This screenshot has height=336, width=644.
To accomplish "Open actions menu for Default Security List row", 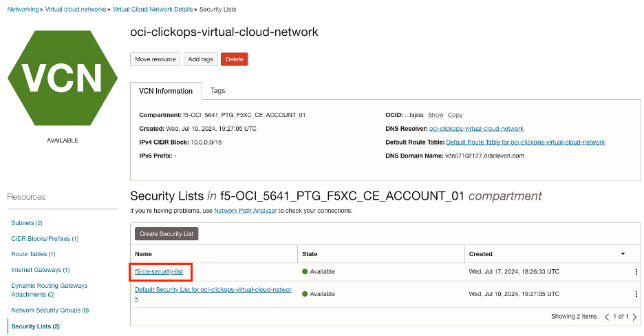I will click(x=636, y=294).
